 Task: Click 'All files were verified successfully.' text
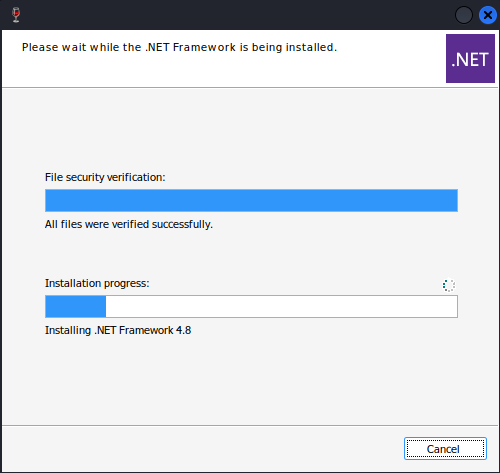129,224
